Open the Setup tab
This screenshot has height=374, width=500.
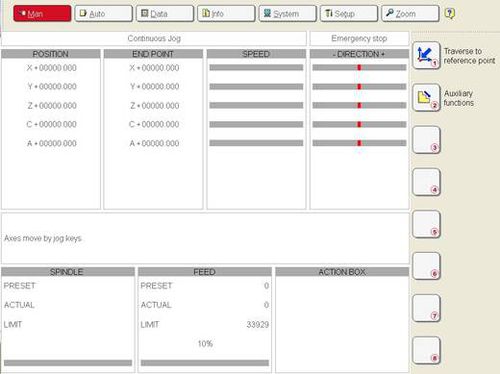349,14
